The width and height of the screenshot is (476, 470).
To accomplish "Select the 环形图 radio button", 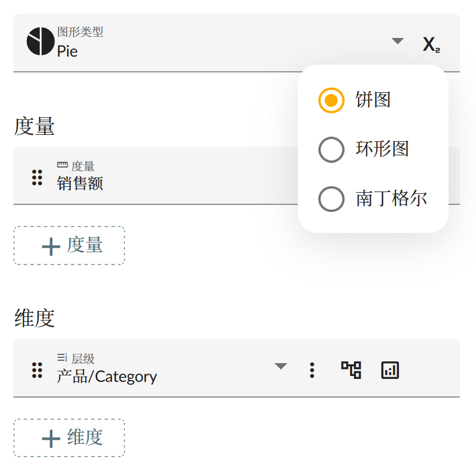I will 331,149.
